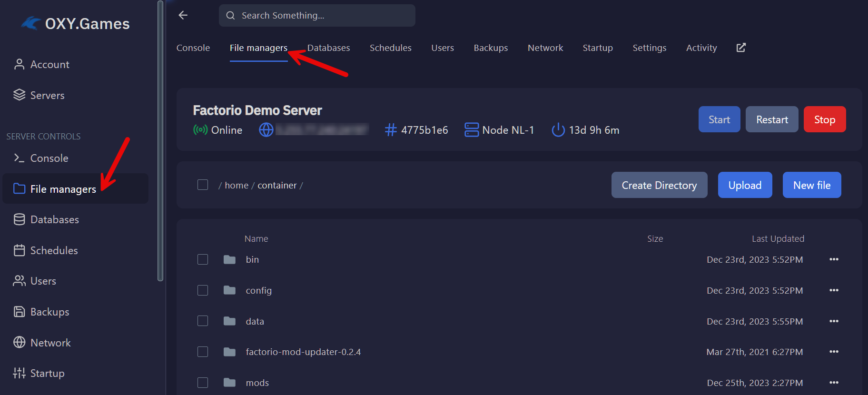Select the File managers top tab

pyautogui.click(x=258, y=48)
